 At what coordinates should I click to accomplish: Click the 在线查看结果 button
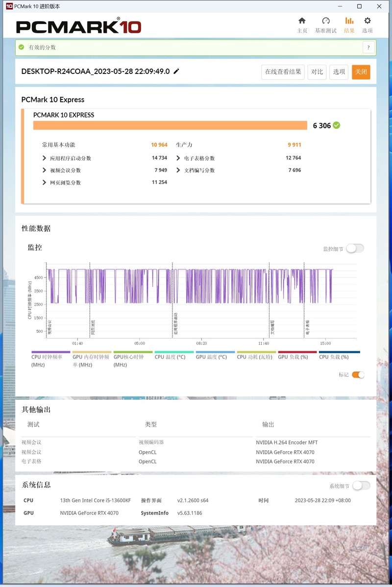coord(283,72)
